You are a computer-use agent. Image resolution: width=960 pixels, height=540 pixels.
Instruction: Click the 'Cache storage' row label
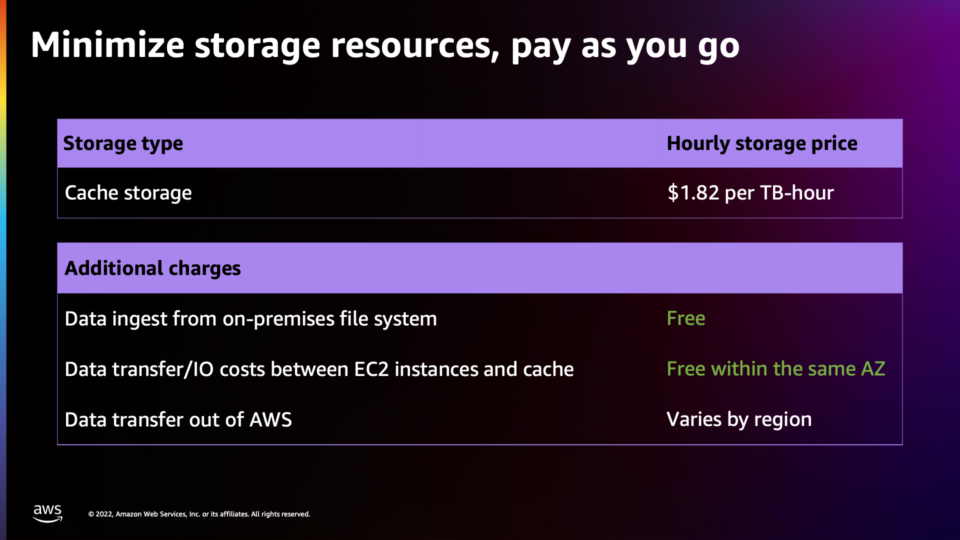pos(128,193)
